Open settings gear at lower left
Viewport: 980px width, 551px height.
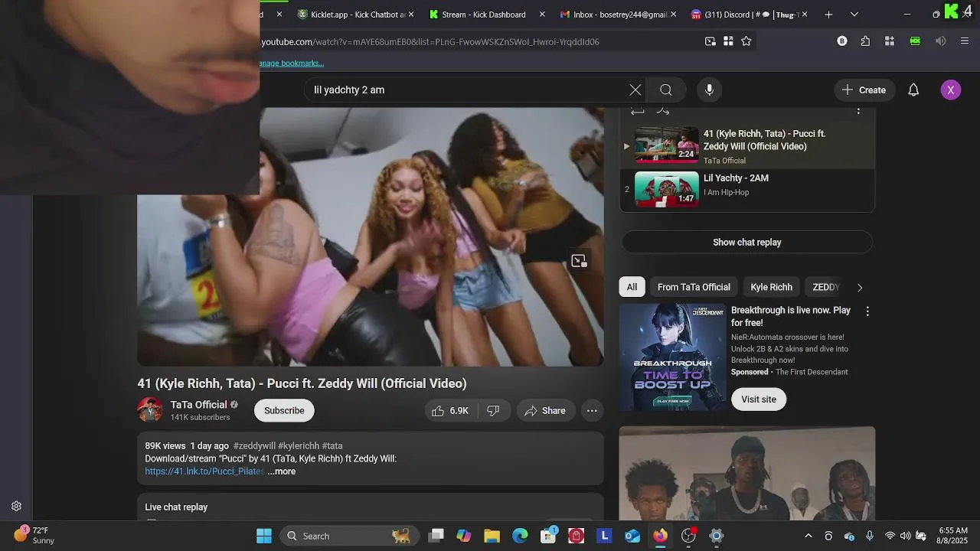(x=16, y=506)
